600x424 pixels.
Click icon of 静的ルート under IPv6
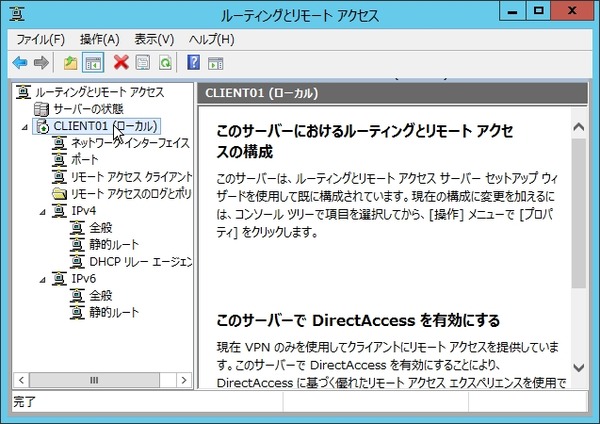[x=77, y=312]
